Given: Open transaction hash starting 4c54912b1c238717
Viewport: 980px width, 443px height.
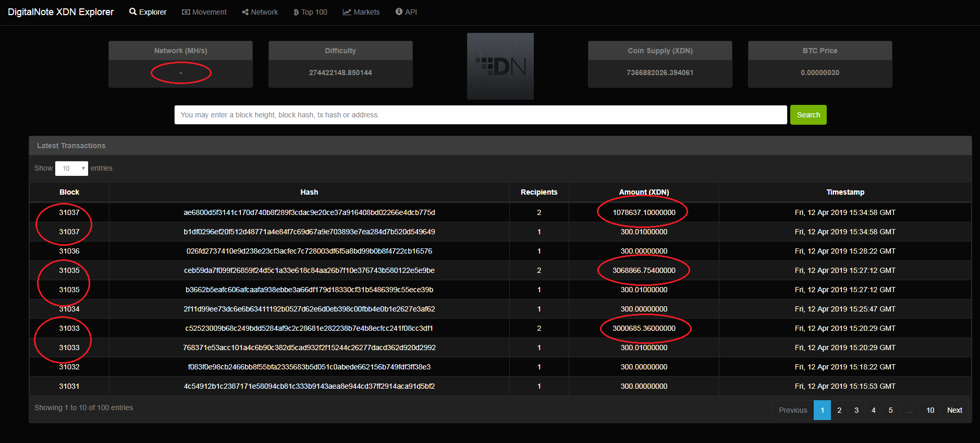Looking at the screenshot, I should pos(309,386).
